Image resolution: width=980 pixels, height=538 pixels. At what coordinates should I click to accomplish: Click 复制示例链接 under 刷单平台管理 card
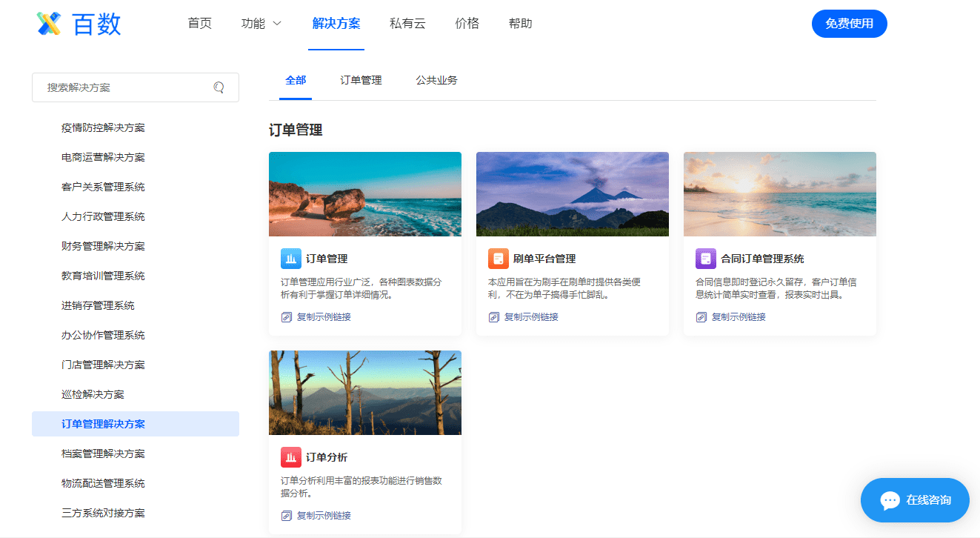pyautogui.click(x=531, y=317)
